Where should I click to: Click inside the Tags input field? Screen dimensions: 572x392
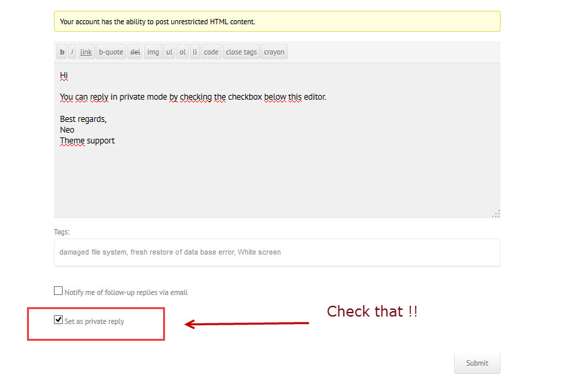(277, 253)
